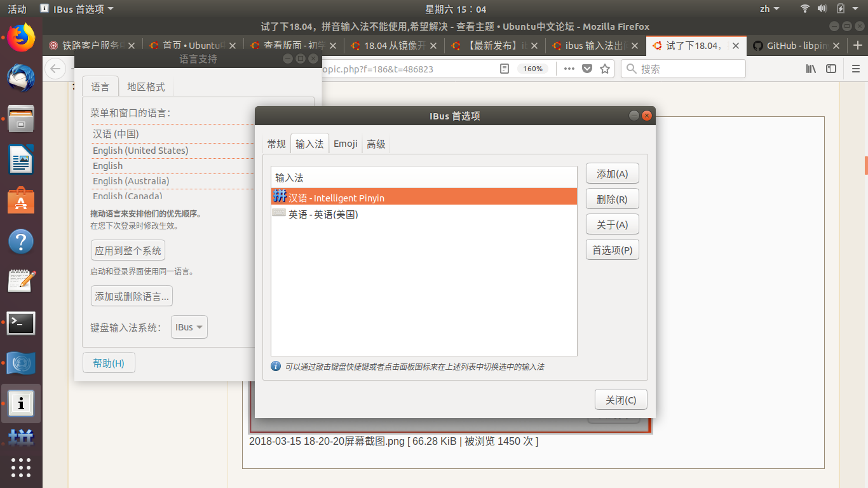
Task: Click 应用到整个系统 button
Action: pos(128,250)
